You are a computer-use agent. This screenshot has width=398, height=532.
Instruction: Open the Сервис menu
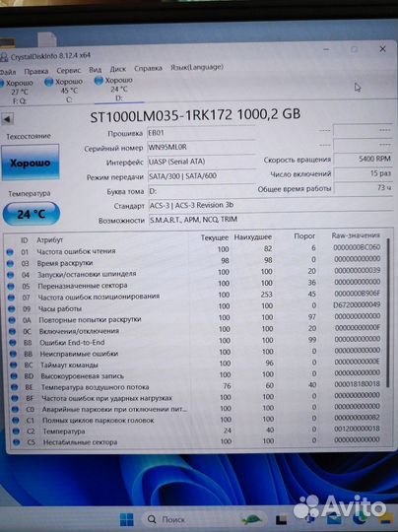(x=69, y=70)
